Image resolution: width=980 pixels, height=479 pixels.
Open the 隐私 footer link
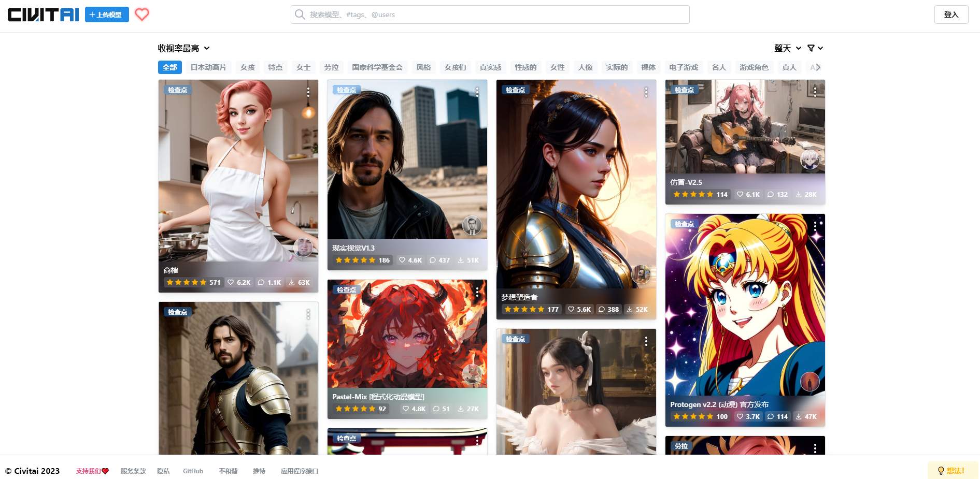163,471
